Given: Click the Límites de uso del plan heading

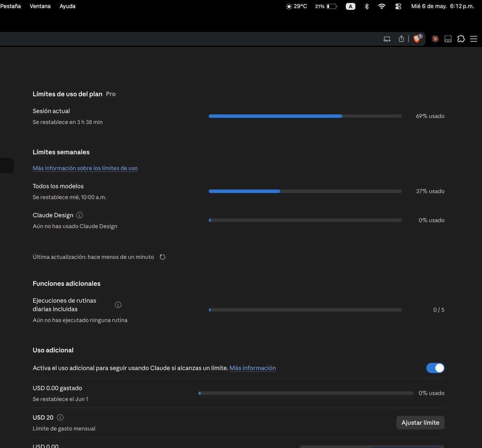Looking at the screenshot, I should (x=67, y=94).
